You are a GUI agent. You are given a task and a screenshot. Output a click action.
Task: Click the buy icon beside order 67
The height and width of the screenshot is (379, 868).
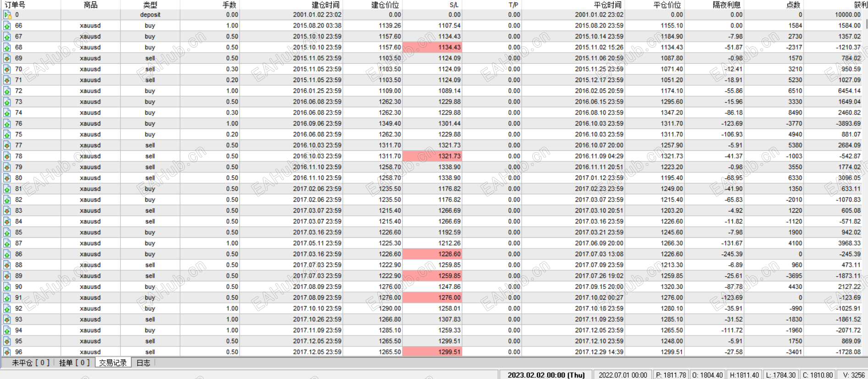[7, 37]
